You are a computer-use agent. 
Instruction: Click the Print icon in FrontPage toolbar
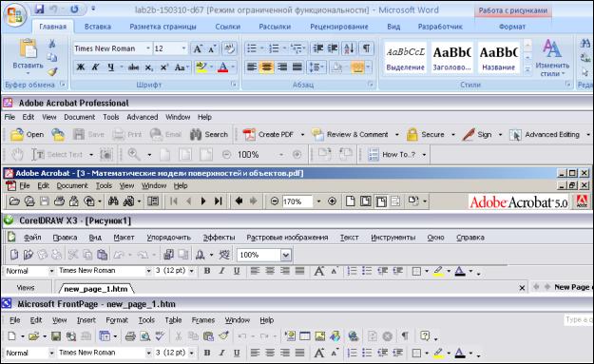130,336
